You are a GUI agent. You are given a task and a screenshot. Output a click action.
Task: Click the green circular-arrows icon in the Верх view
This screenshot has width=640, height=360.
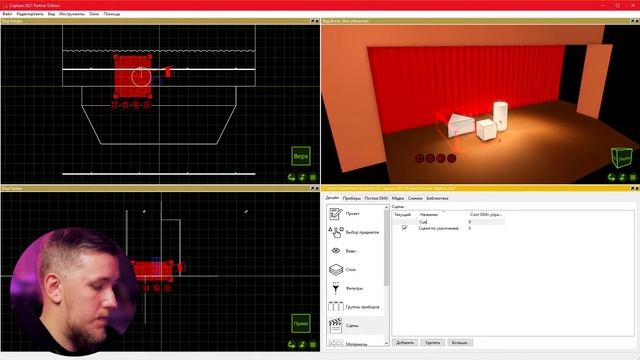(x=291, y=177)
